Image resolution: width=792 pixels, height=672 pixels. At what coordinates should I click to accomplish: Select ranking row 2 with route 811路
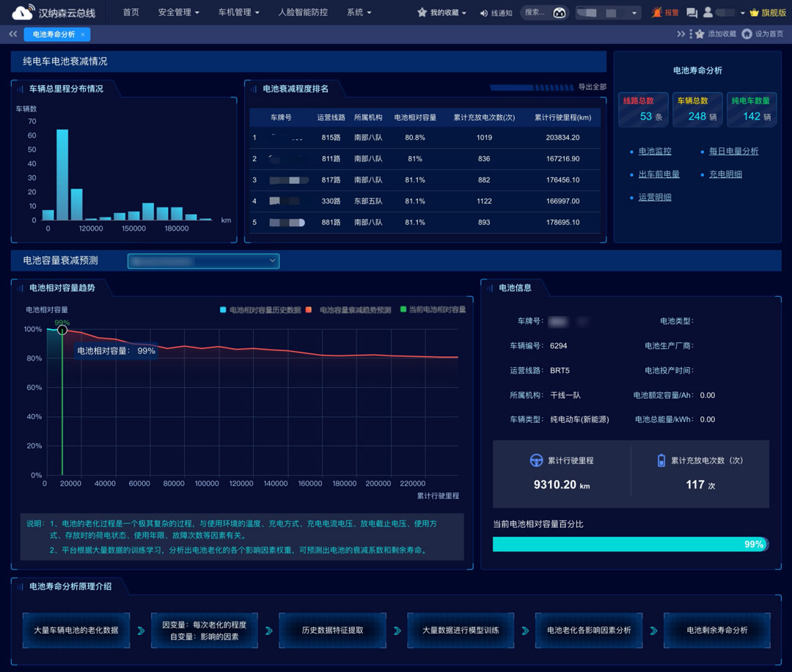tap(425, 158)
